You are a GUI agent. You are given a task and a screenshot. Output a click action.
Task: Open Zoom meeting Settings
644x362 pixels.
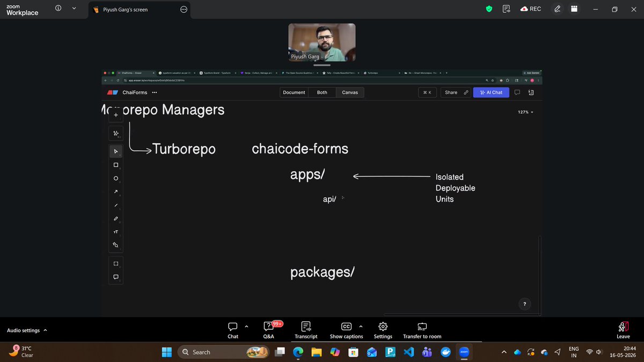tap(383, 330)
